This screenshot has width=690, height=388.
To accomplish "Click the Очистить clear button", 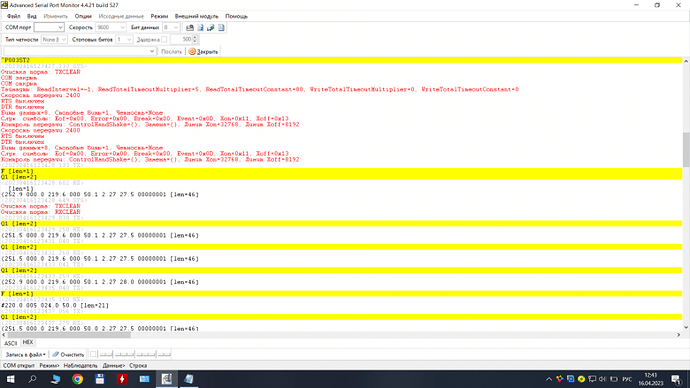I will click(68, 354).
